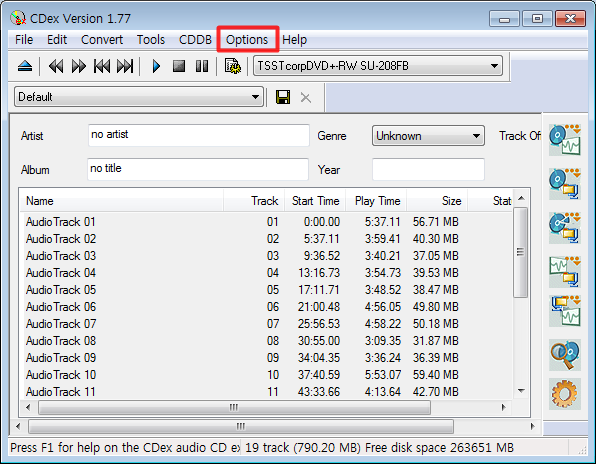596x464 pixels.
Task: Save the current profile with floppy icon
Action: (x=283, y=97)
